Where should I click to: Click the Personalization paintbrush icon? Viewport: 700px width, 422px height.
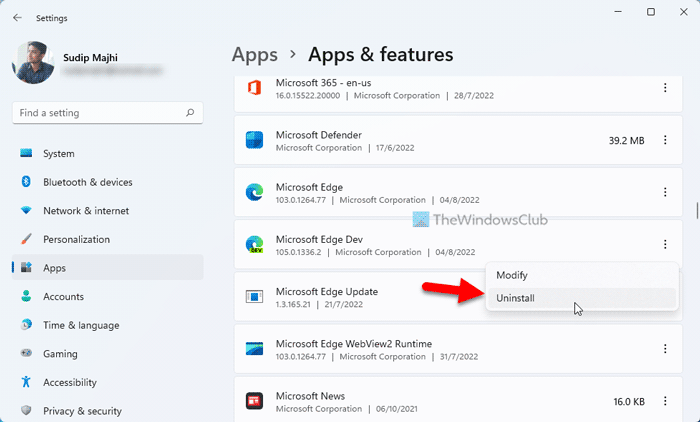coord(26,239)
